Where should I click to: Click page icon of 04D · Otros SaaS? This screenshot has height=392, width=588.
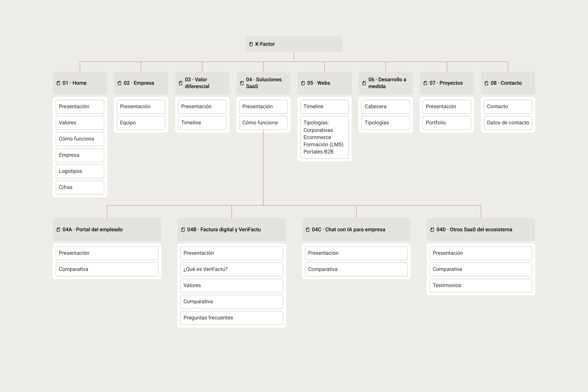tap(432, 230)
